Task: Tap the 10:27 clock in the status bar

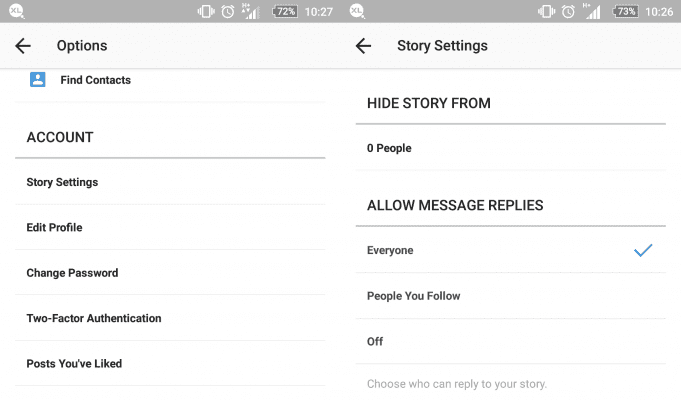Action: (319, 12)
